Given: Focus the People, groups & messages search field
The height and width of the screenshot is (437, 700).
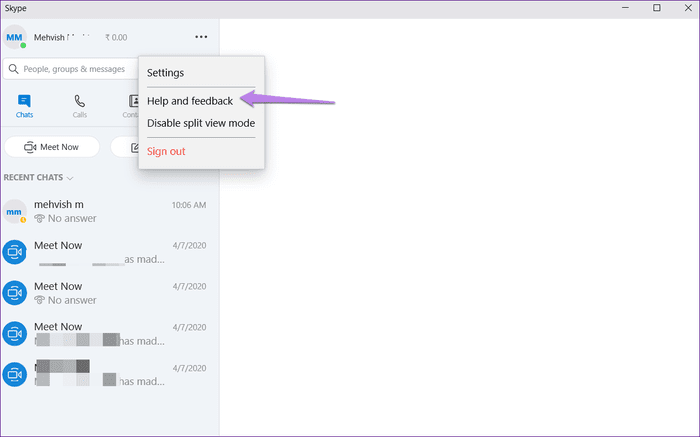Looking at the screenshot, I should click(x=71, y=69).
